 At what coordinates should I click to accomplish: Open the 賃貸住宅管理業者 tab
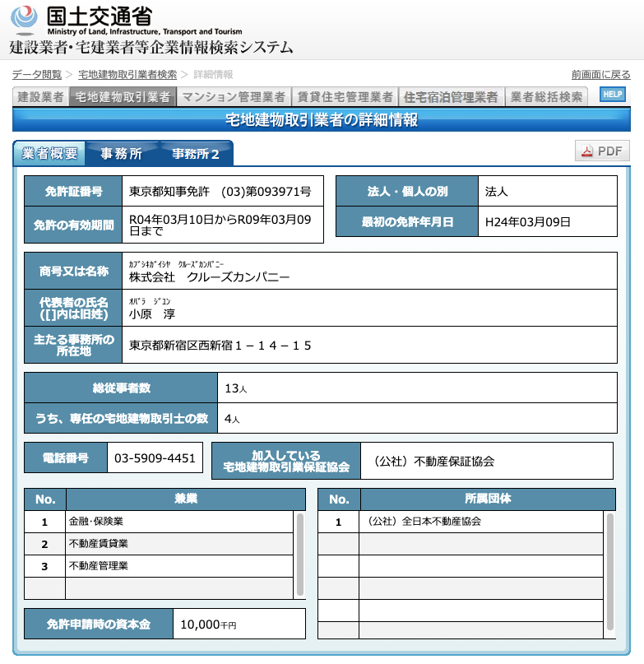[x=345, y=97]
